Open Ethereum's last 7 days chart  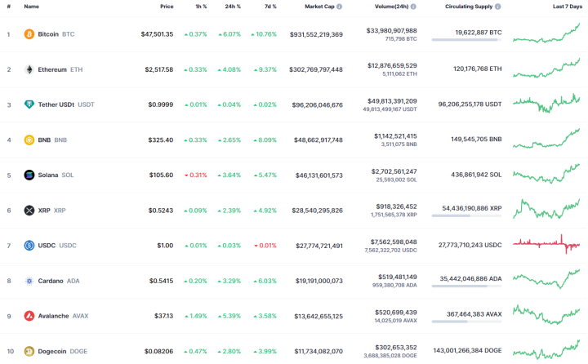(x=546, y=68)
